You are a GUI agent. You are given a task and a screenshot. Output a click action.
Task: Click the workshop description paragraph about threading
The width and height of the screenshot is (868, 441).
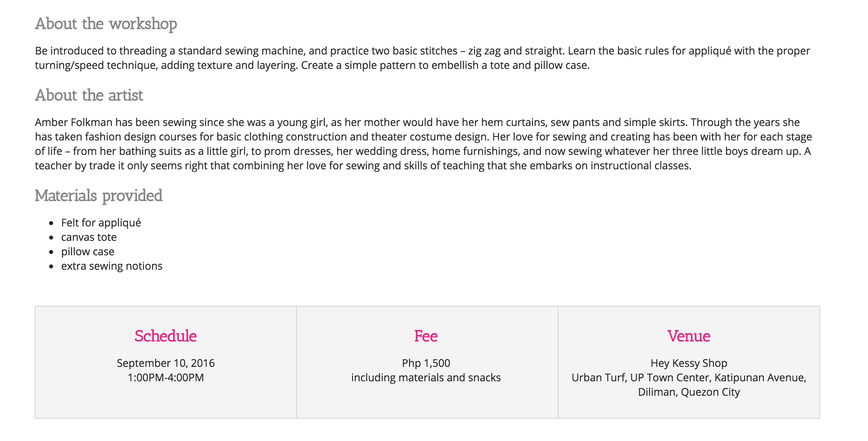point(422,58)
